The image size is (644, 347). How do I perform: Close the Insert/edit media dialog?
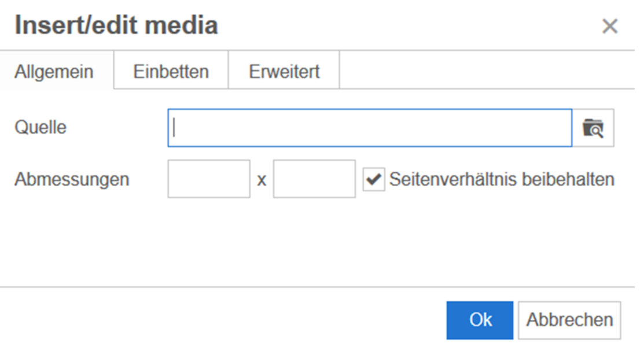609,26
